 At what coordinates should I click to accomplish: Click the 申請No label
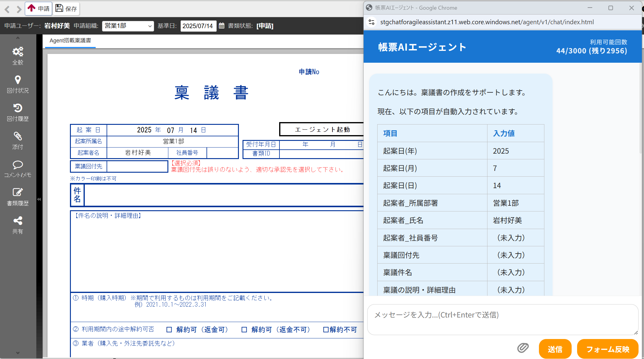[x=309, y=72]
